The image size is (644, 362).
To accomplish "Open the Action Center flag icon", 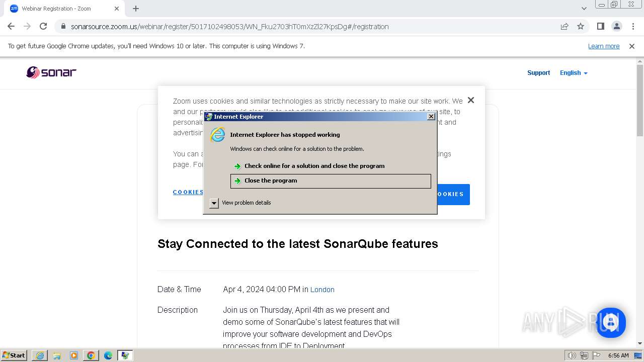I will (x=596, y=355).
